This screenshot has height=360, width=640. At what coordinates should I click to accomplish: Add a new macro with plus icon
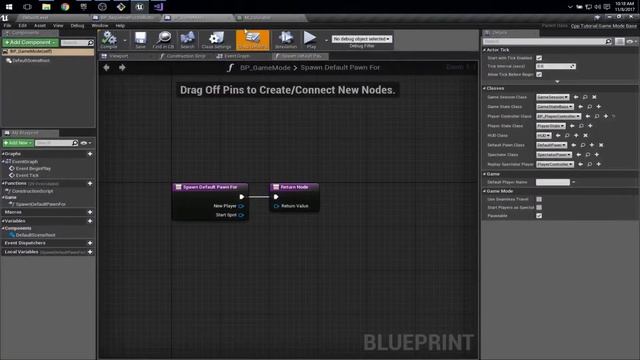(90, 212)
